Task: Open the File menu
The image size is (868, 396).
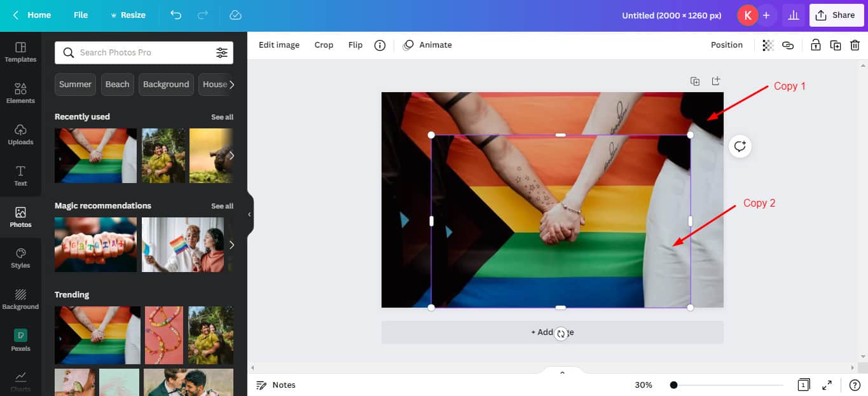Action: tap(81, 15)
